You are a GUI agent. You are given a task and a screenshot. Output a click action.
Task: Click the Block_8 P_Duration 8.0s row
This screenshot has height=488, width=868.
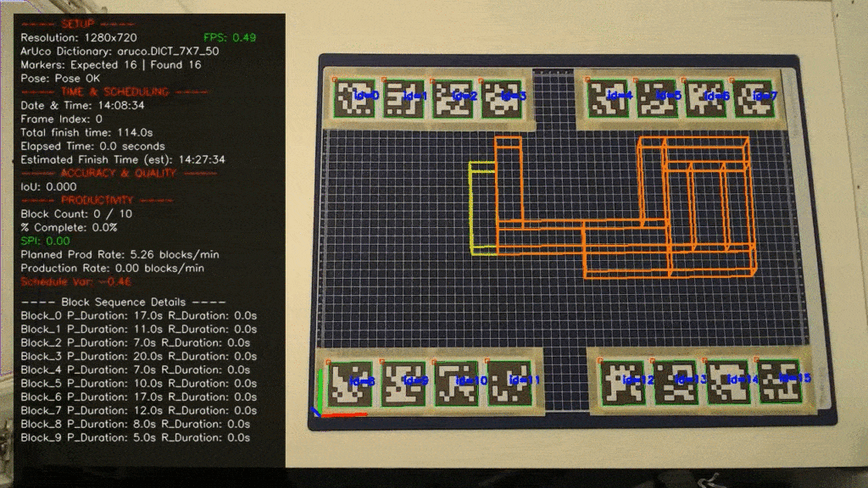[136, 424]
